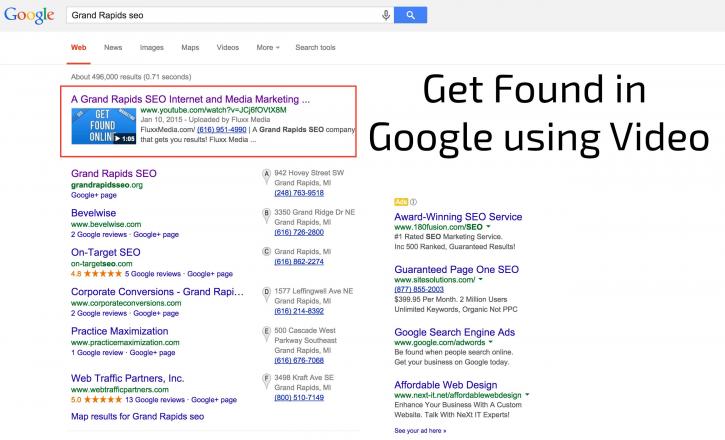Open the Videos tab
The width and height of the screenshot is (725, 440).
(227, 47)
